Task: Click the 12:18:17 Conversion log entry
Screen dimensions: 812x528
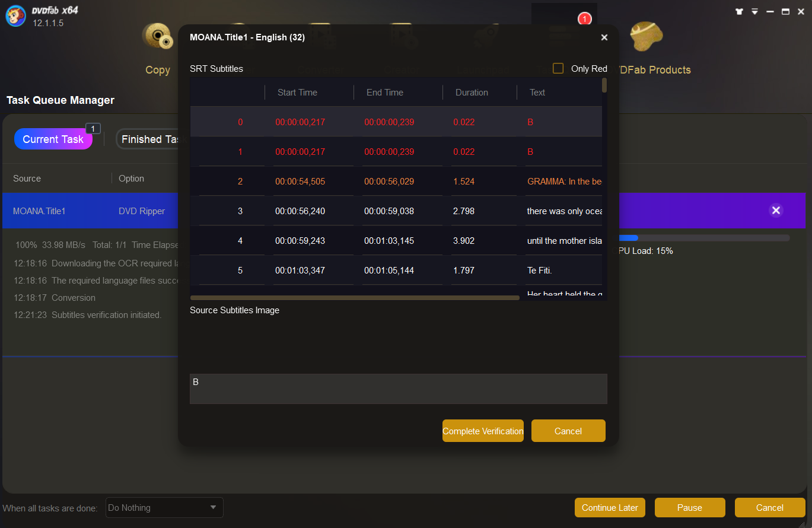Action: point(55,298)
